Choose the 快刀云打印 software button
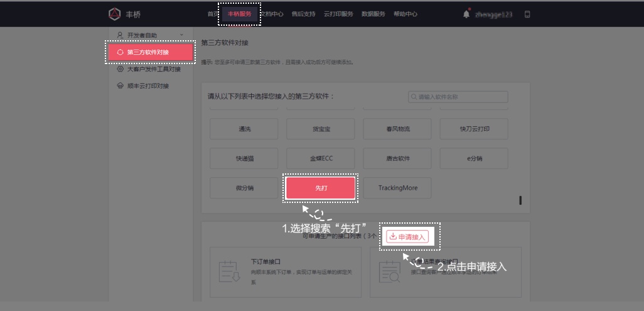 pyautogui.click(x=474, y=129)
